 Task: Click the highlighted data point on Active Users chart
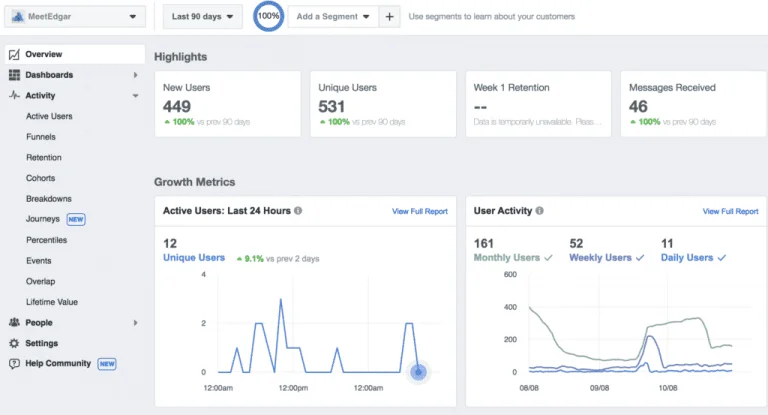pos(418,372)
